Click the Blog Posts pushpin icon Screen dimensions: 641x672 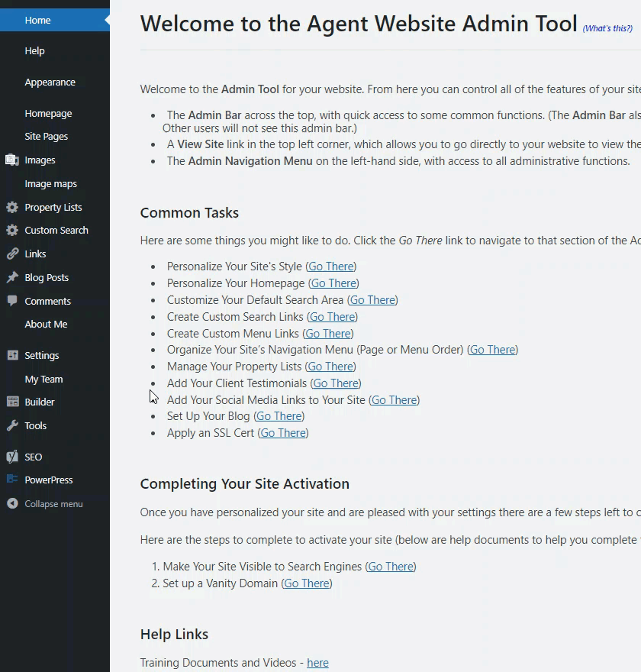12,278
